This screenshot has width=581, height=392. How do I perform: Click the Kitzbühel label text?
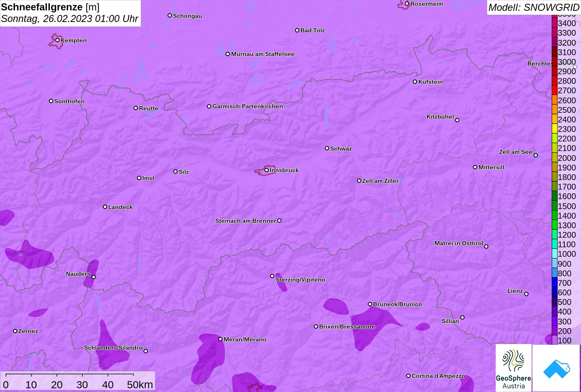click(440, 117)
